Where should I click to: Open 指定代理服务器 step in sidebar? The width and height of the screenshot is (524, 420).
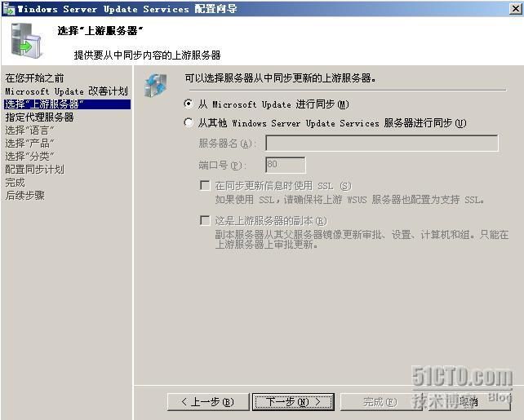point(39,117)
